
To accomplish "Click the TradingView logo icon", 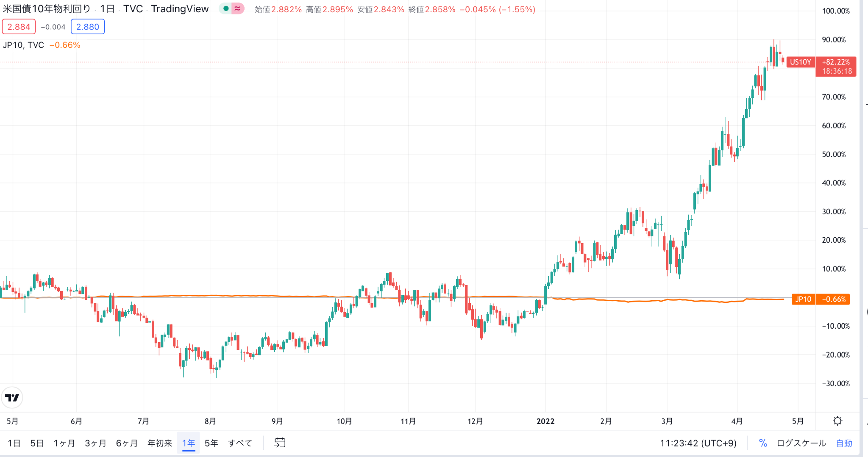I will click(12, 398).
